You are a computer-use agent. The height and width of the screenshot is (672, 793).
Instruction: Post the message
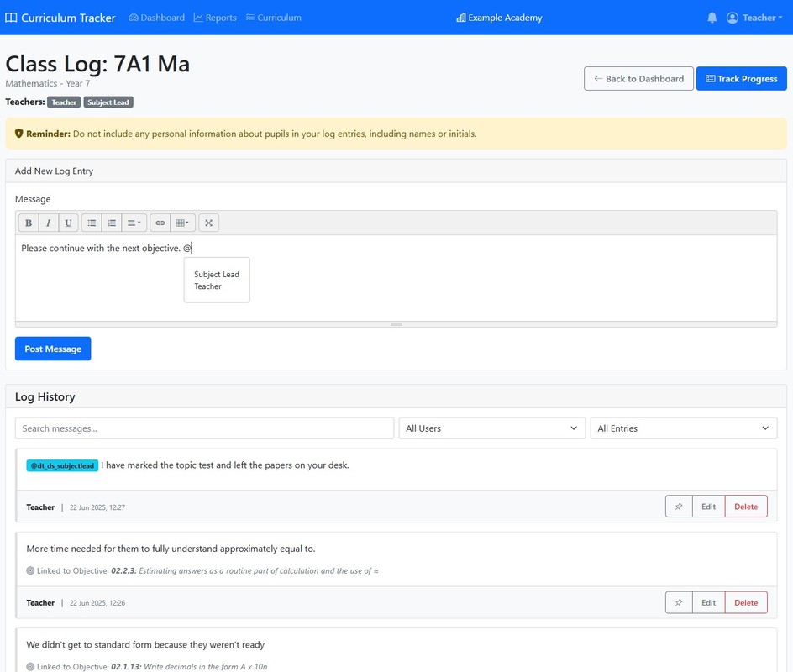pos(53,349)
